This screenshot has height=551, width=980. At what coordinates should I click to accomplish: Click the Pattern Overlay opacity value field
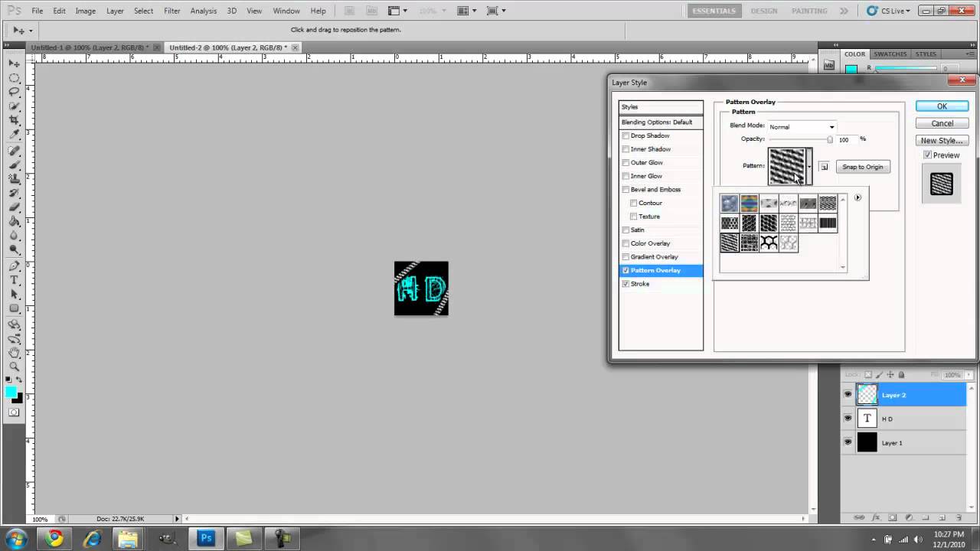[846, 139]
